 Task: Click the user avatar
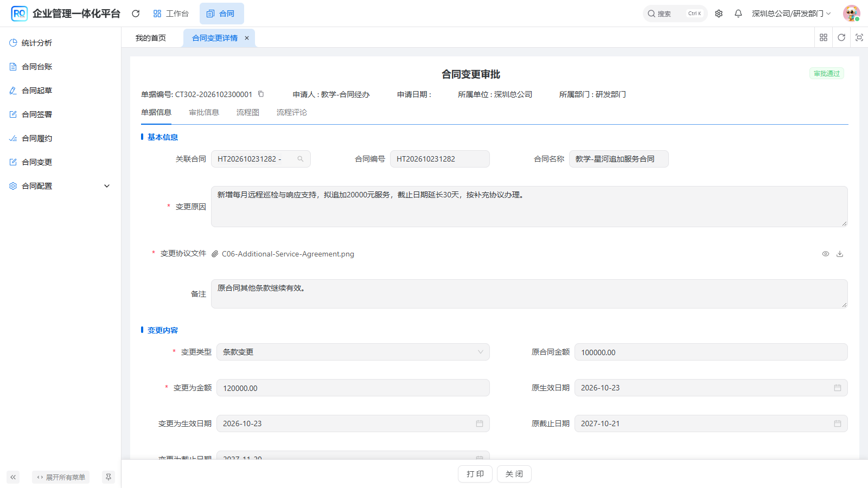click(851, 14)
